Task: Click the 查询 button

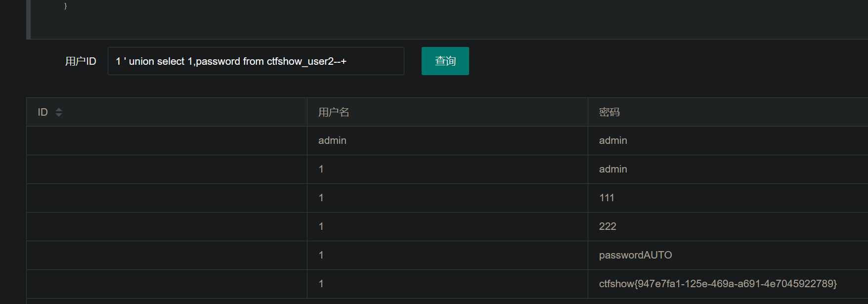Action: (x=445, y=61)
